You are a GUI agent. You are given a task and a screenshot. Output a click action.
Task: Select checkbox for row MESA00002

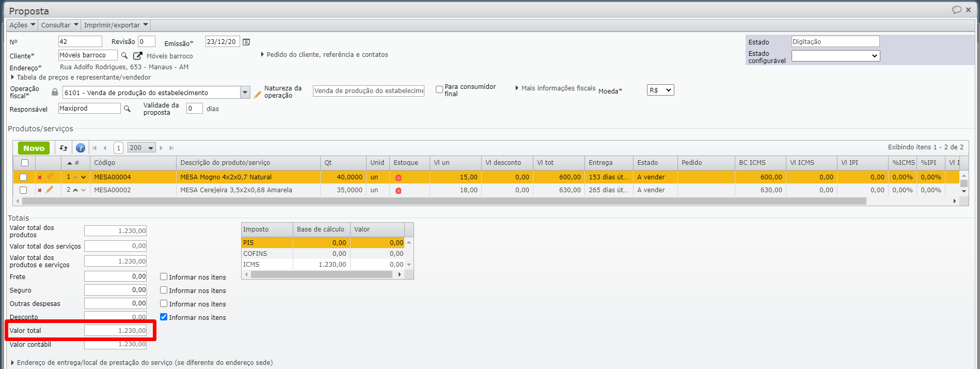tap(23, 190)
